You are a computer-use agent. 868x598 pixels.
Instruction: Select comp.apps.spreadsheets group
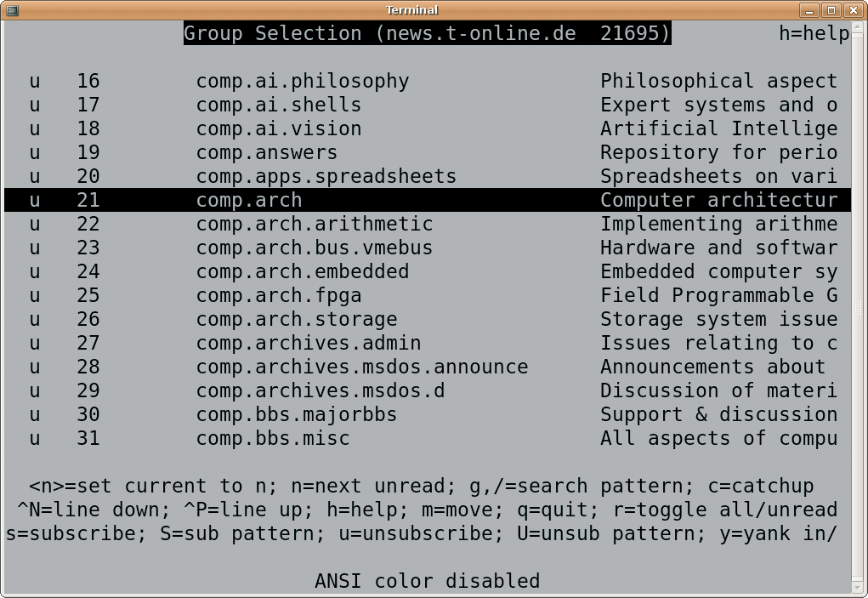tap(326, 177)
